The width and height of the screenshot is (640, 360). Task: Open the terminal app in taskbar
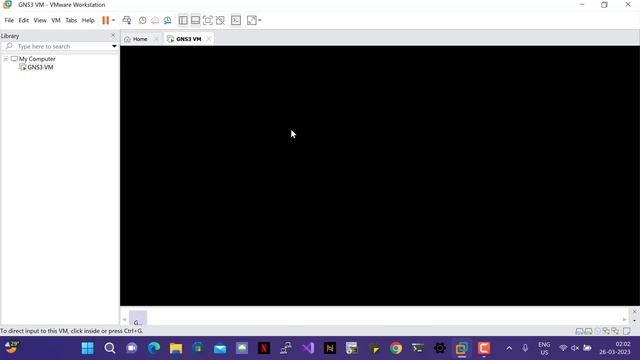pos(418,348)
